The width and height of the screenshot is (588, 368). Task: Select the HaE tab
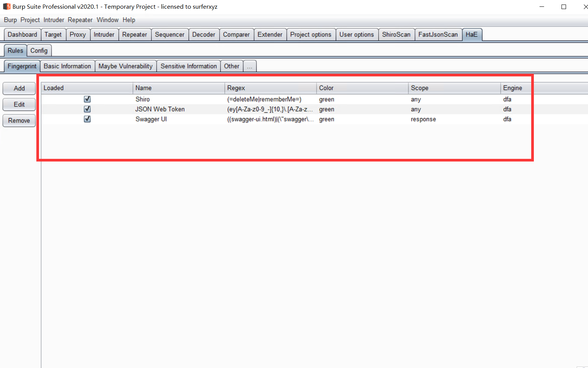click(x=472, y=34)
